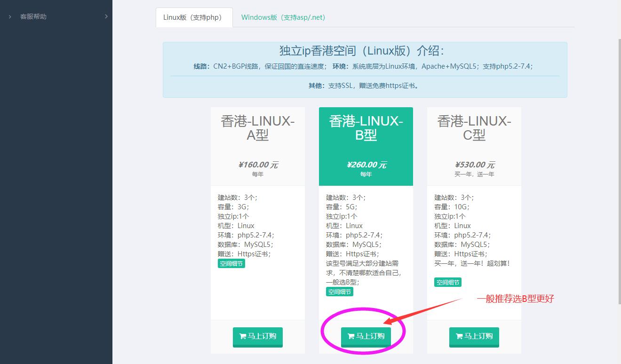621x364 pixels.
Task: Click cart icon in B型 order button
Action: point(351,336)
